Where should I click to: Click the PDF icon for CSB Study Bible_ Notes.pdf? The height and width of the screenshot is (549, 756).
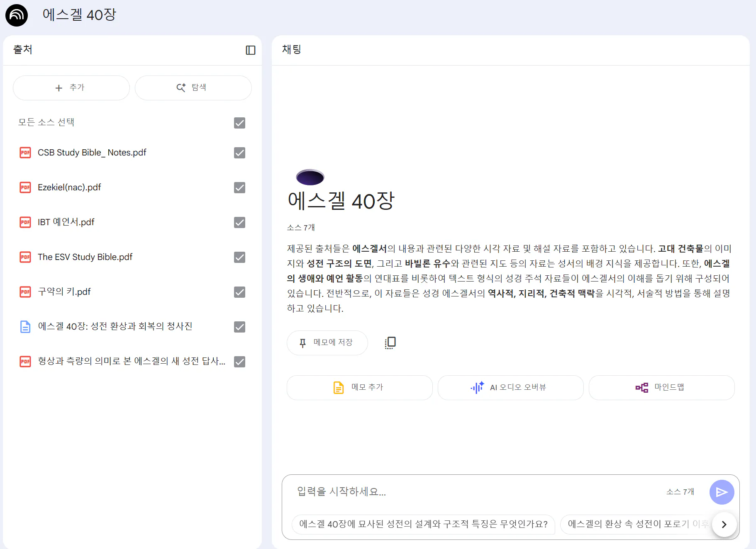pos(25,153)
